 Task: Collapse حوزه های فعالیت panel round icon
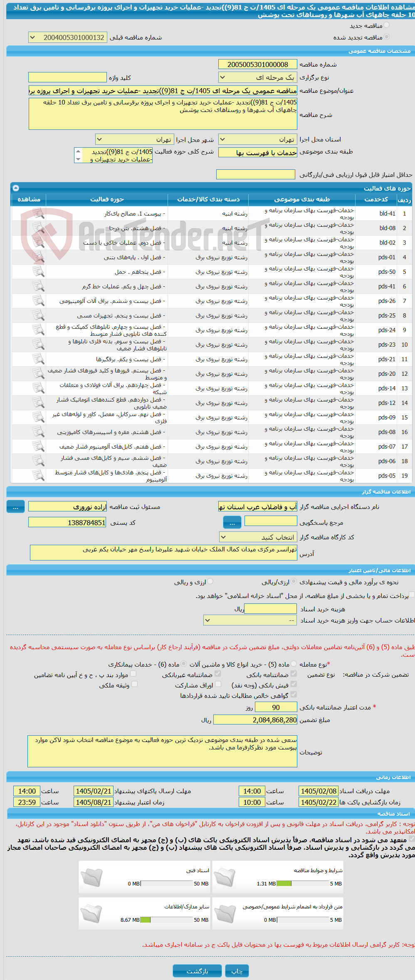point(16,188)
